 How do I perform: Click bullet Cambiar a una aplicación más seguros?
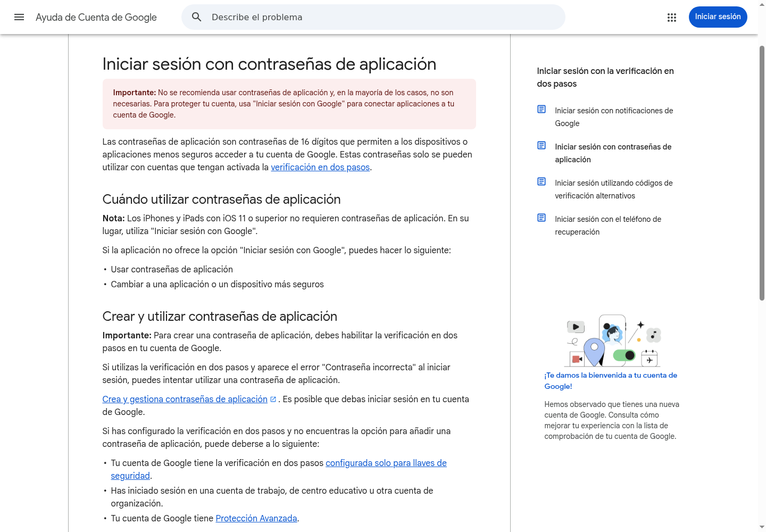pyautogui.click(x=217, y=284)
